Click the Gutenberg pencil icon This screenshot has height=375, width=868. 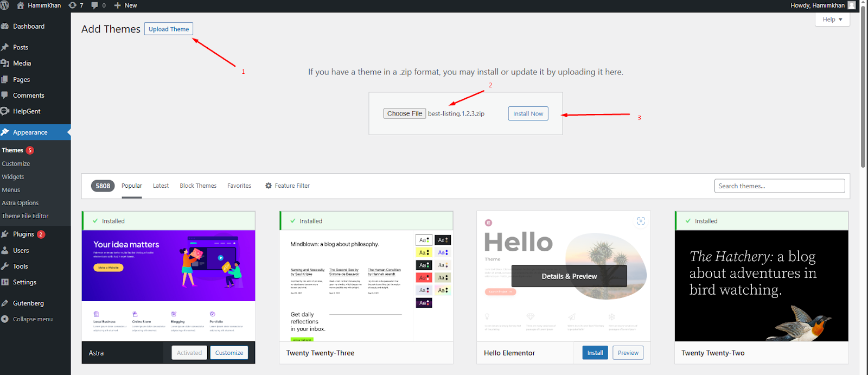(5, 303)
